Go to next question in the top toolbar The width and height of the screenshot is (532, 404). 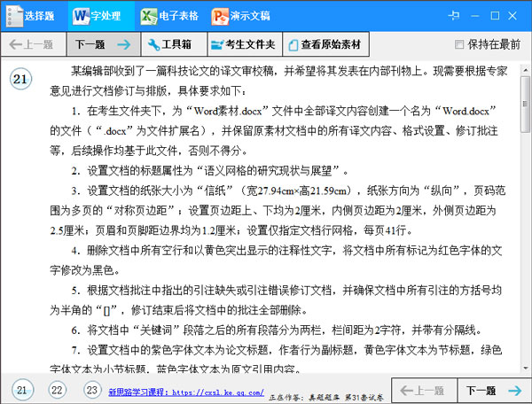coord(104,44)
